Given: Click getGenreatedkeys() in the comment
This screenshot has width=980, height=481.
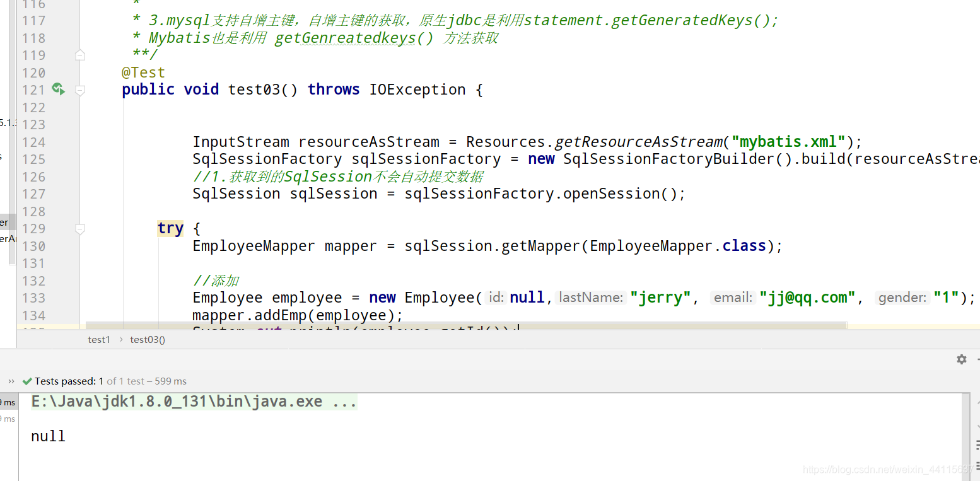Looking at the screenshot, I should (x=354, y=38).
